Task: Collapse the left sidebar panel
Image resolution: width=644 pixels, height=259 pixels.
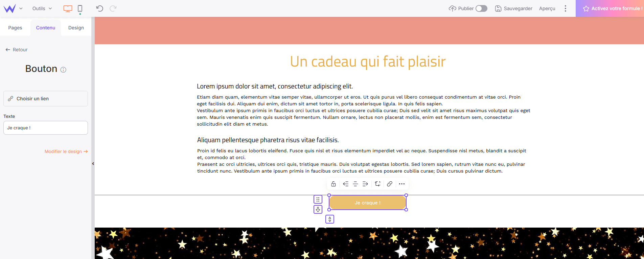Action: point(93,164)
